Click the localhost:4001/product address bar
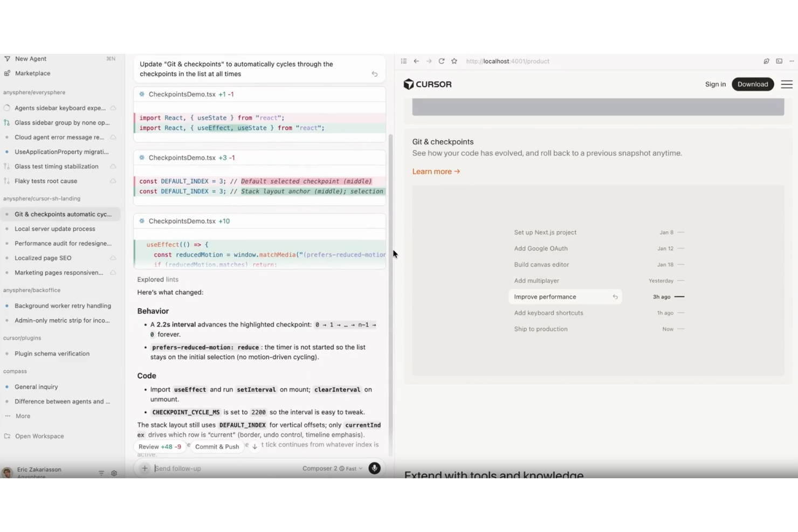Image resolution: width=798 pixels, height=532 pixels. coord(507,61)
